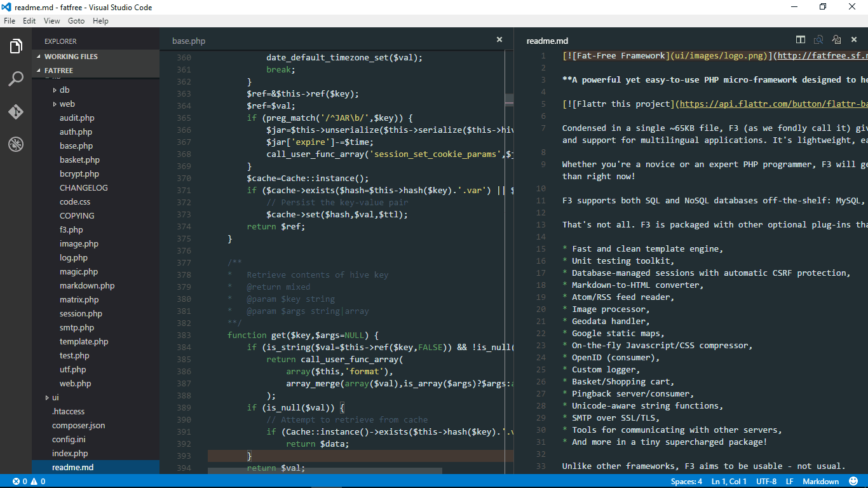The height and width of the screenshot is (488, 868).
Task: Click Ln 1, Col 1 to go to line
Action: point(729,482)
